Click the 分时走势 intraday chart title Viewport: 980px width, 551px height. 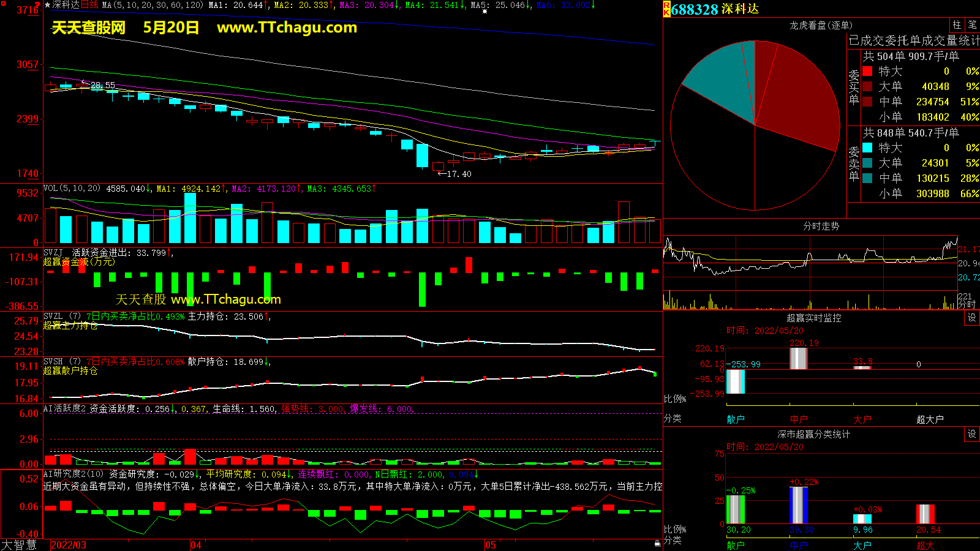click(x=821, y=227)
